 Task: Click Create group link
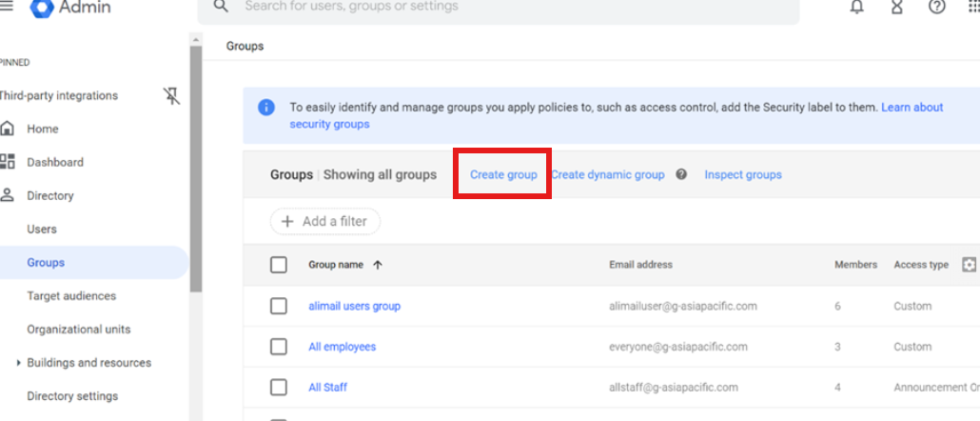(x=503, y=174)
